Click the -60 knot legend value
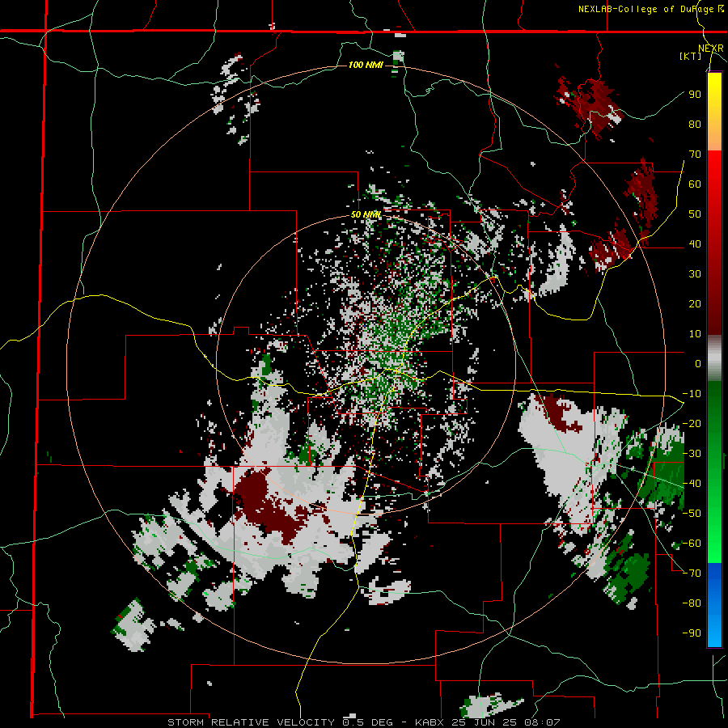This screenshot has height=728, width=728. click(x=692, y=544)
